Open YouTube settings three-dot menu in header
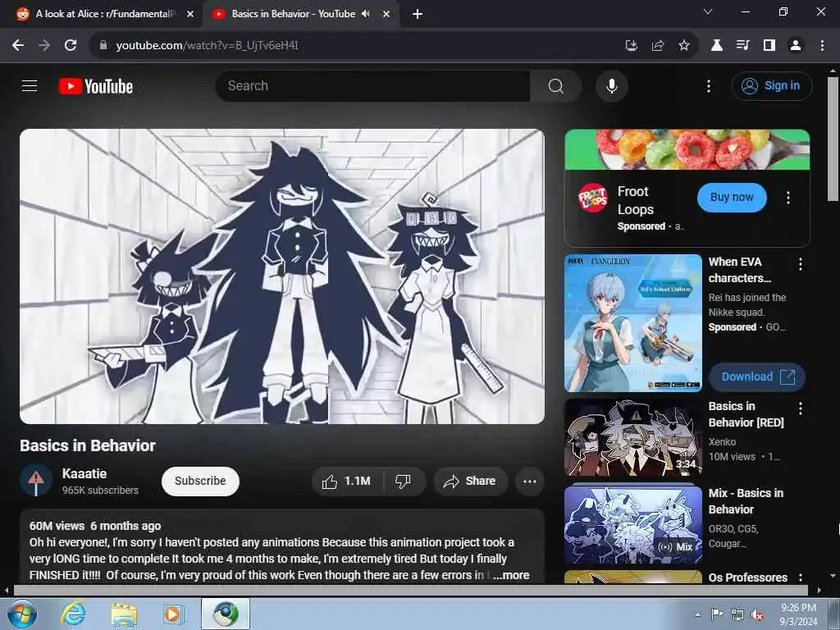Image resolution: width=840 pixels, height=630 pixels. click(x=708, y=85)
